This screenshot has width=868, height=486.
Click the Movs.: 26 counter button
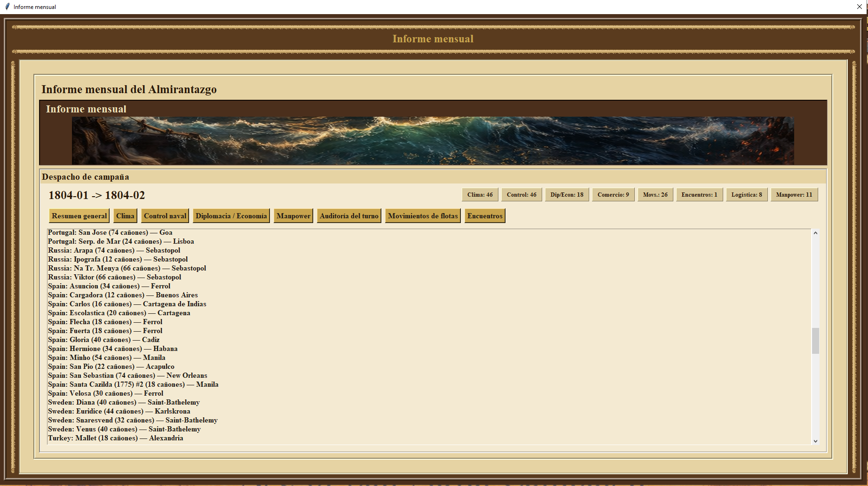click(655, 195)
